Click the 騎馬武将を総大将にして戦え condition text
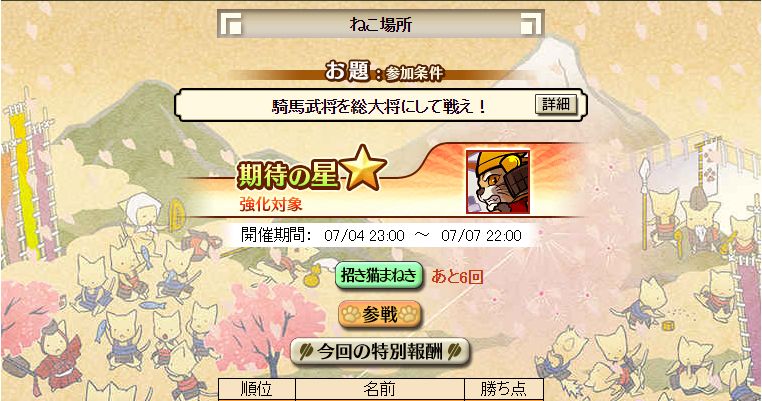762x401 pixels. click(379, 105)
